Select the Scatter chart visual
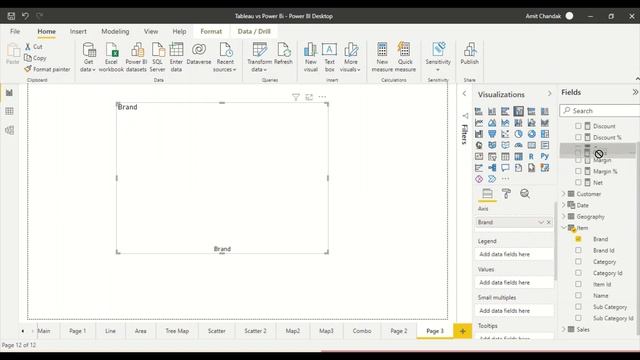640x360 pixels. [x=505, y=134]
